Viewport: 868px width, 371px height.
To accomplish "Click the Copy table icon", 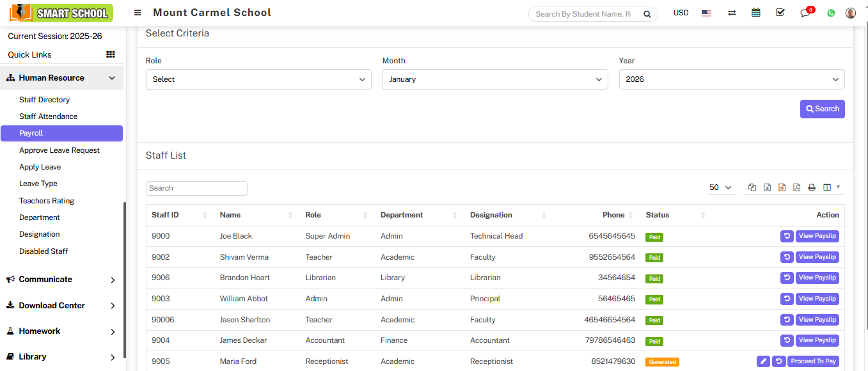I will point(752,187).
